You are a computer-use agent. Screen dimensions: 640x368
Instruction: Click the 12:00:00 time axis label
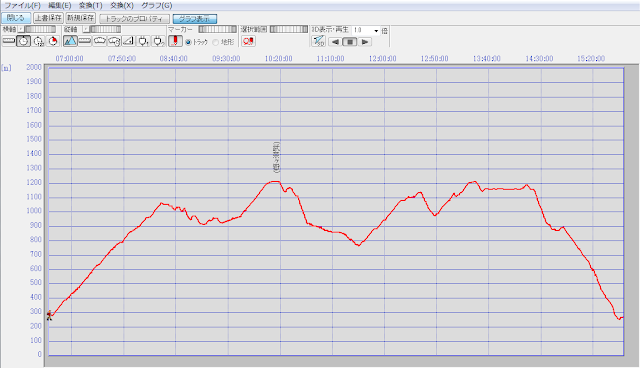click(x=382, y=59)
